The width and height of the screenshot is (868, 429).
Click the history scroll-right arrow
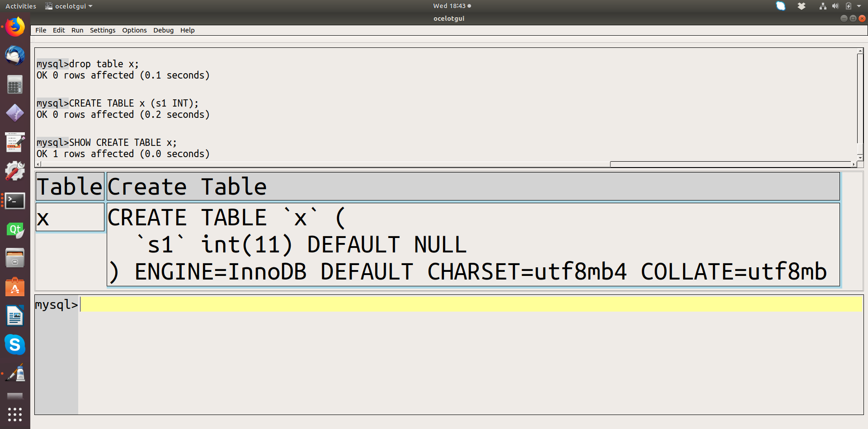point(854,164)
